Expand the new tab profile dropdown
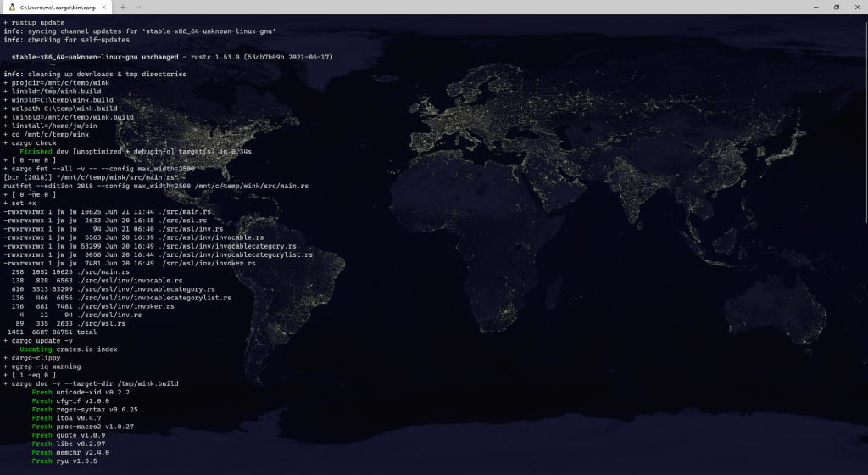The width and height of the screenshot is (868, 475). (x=140, y=7)
